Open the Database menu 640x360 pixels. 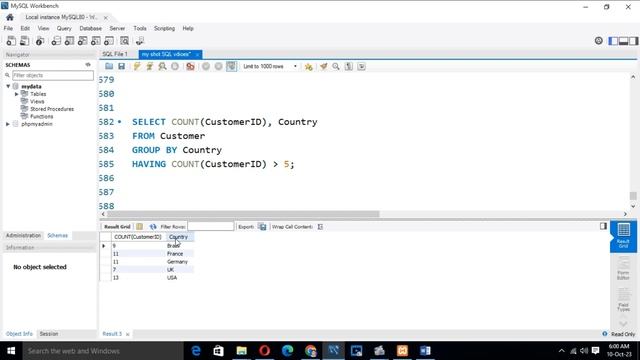(91, 28)
